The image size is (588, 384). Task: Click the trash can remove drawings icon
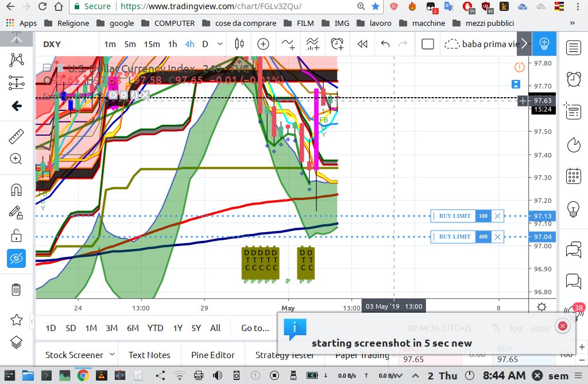[x=16, y=289]
